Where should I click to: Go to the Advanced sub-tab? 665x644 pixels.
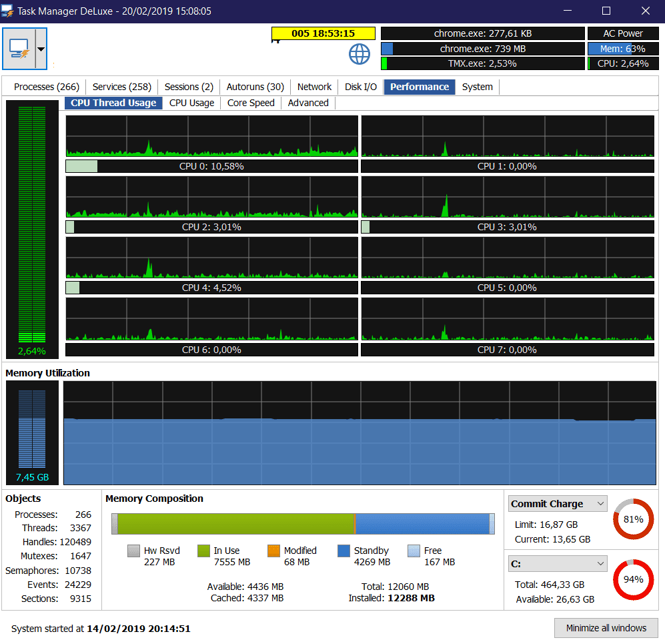(308, 103)
